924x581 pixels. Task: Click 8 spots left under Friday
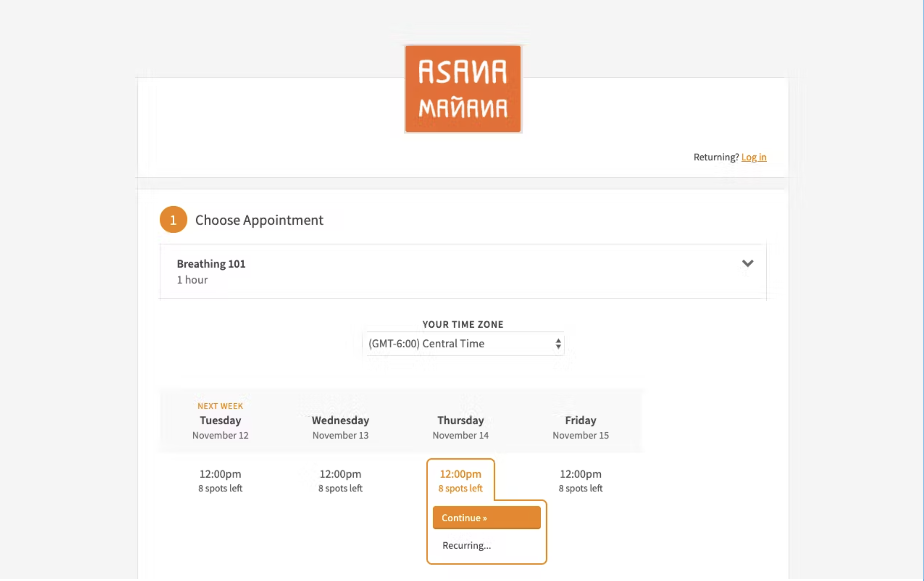click(x=580, y=488)
